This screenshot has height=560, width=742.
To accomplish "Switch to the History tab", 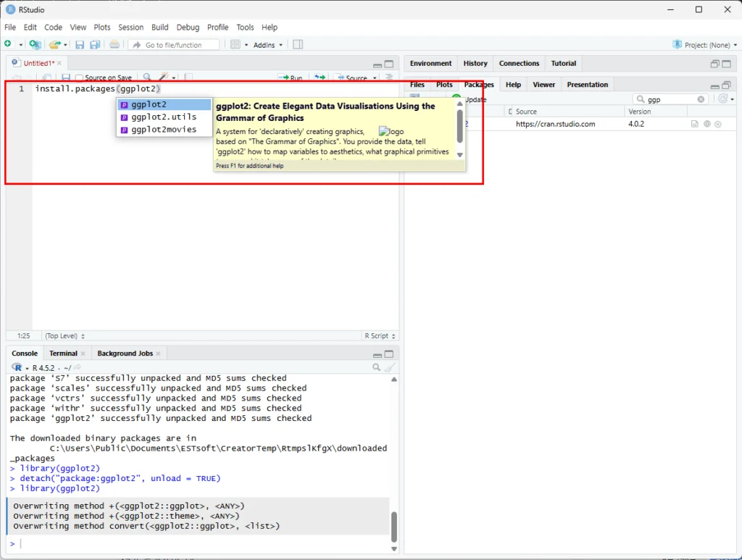I will [475, 64].
